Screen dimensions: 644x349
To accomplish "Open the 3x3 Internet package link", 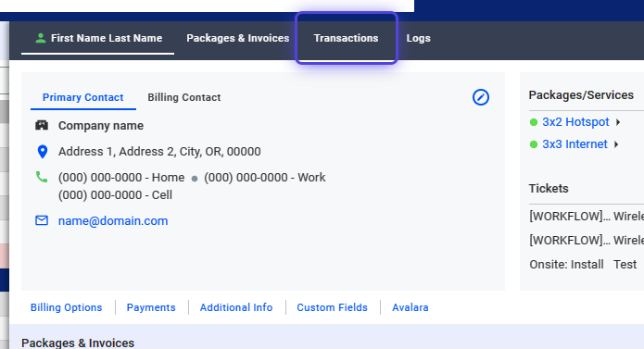I will (575, 144).
